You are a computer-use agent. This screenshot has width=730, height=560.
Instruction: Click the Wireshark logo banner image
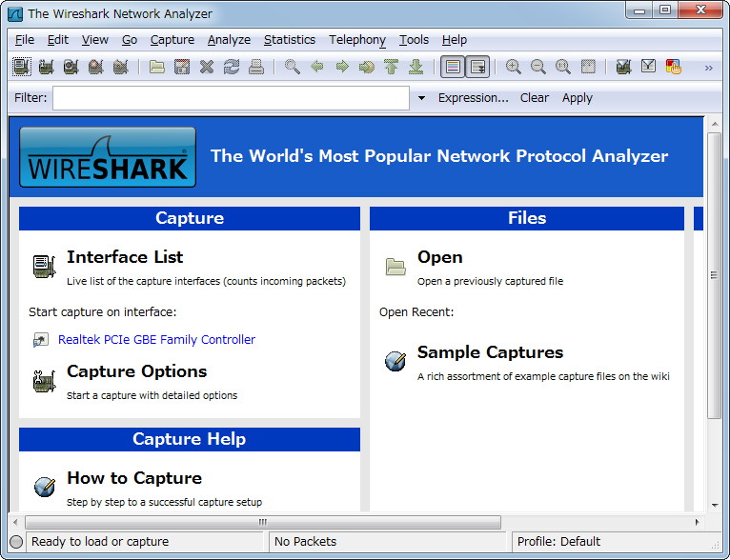[108, 157]
